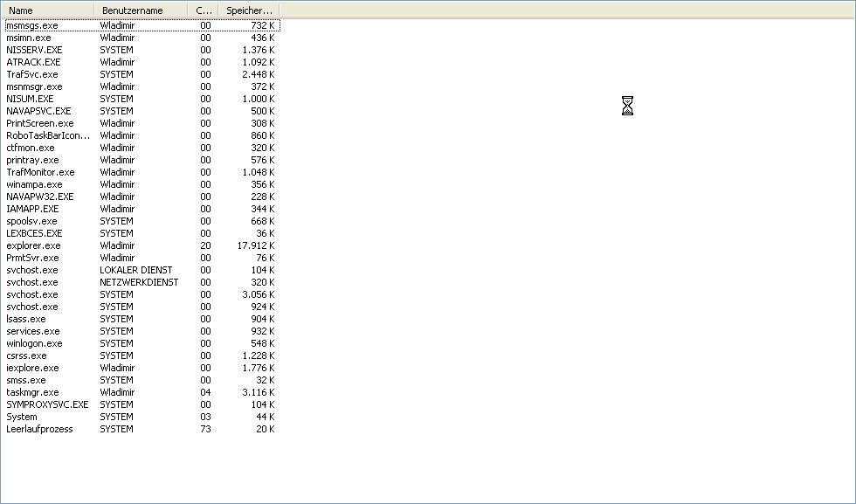Click the LOKALER DIENST user cell
The height and width of the screenshot is (504, 856).
point(136,270)
